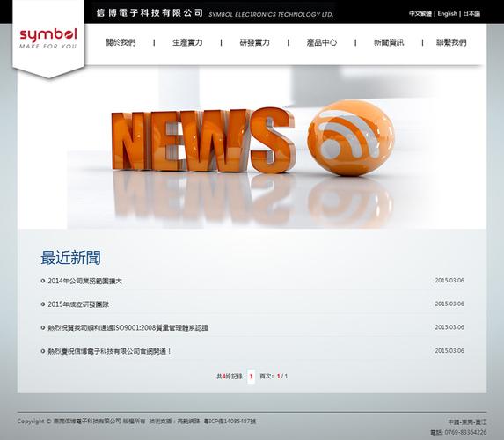Image resolution: width=504 pixels, height=440 pixels.
Task: Click the 最近新聞 heading
Action: tap(70, 258)
